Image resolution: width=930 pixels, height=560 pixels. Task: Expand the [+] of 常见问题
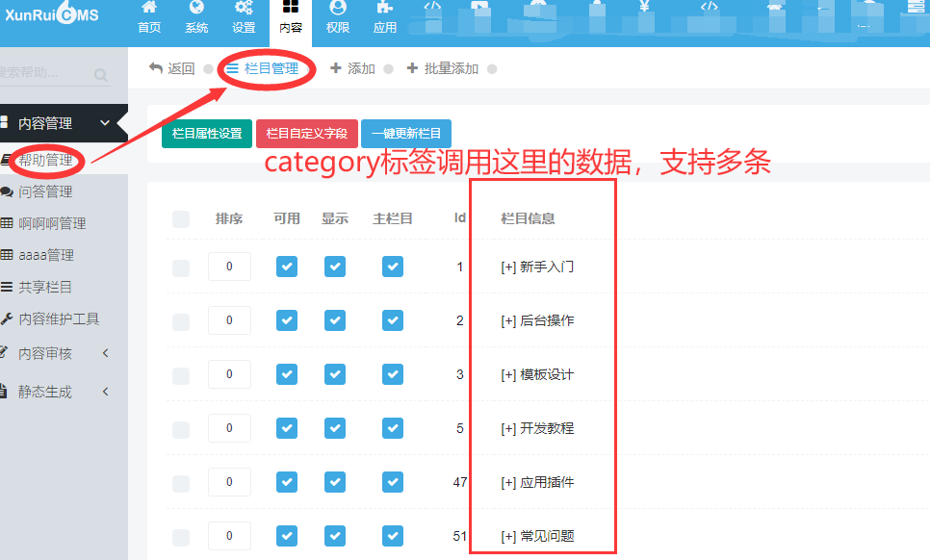coord(508,537)
